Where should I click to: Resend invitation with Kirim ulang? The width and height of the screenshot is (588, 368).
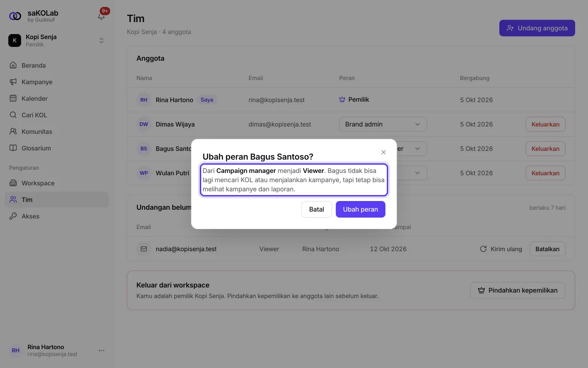[x=501, y=249]
